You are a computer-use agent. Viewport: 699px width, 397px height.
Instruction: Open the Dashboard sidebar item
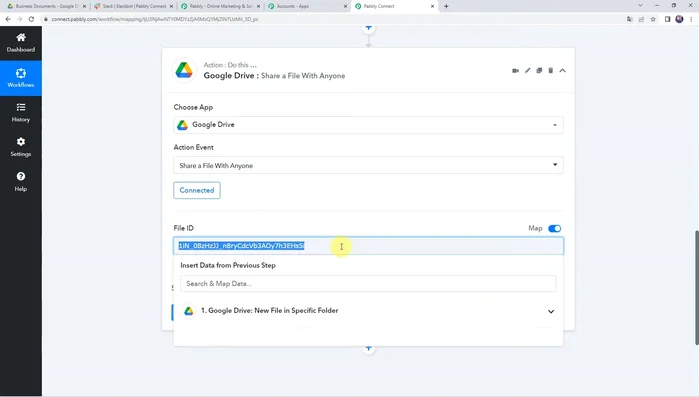(x=21, y=43)
